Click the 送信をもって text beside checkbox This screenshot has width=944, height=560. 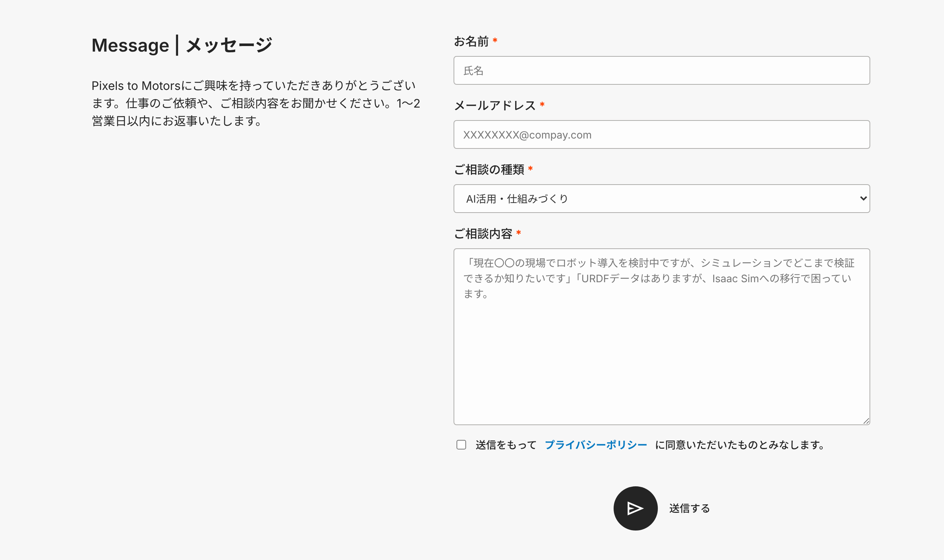tap(506, 445)
